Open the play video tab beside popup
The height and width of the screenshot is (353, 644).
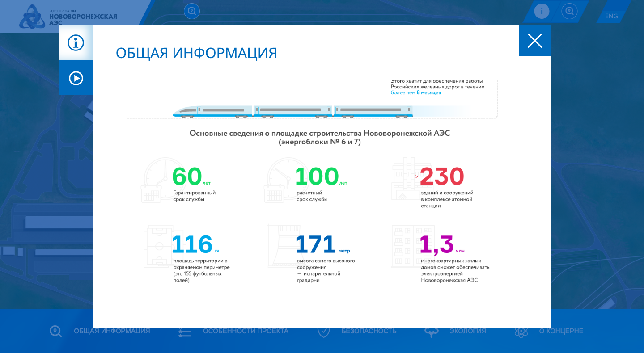(76, 78)
